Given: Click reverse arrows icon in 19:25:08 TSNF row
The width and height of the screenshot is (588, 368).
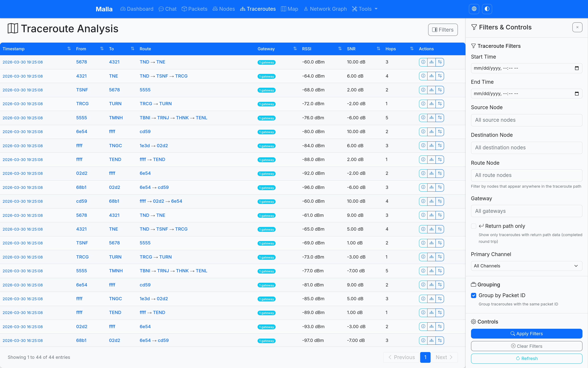Looking at the screenshot, I should coord(440,90).
